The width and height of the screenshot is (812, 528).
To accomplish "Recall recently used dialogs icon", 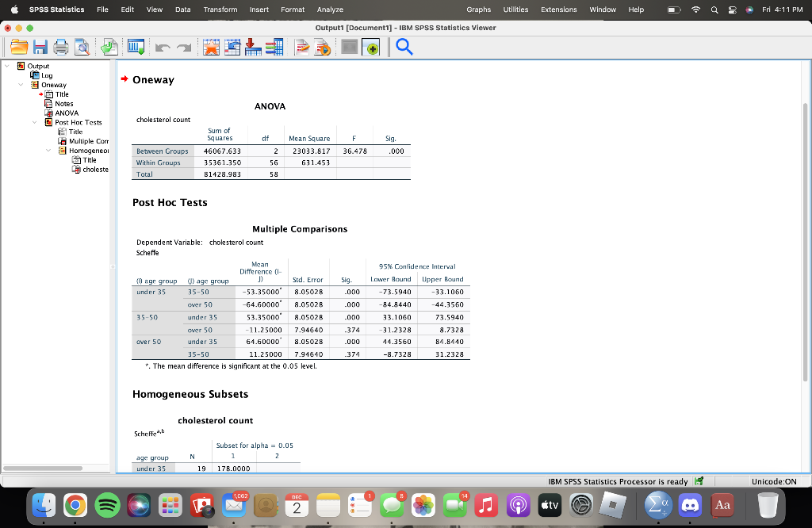I will tap(136, 47).
